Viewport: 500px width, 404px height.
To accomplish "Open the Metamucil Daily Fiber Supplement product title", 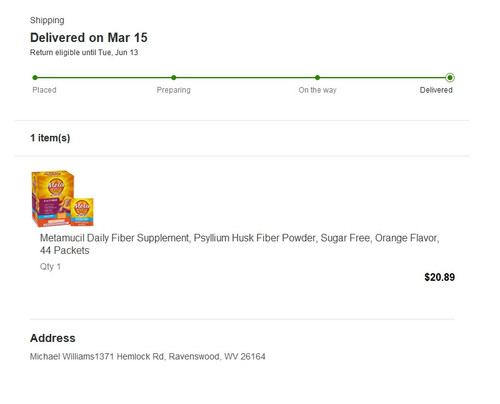I will [x=240, y=244].
